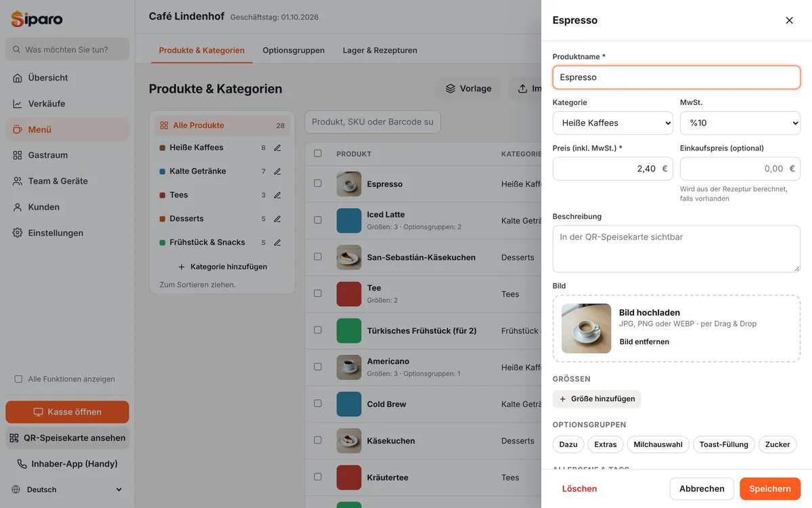Switch to Produkte & Kategorien tab
Screen dimensions: 812x508
click(x=202, y=51)
